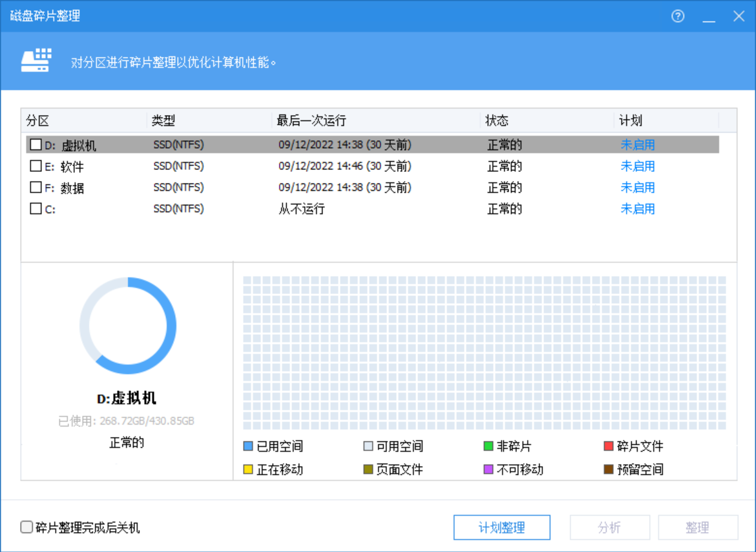Select the F: 数据 partition checkbox
Screen dimensions: 756x552
(x=36, y=187)
